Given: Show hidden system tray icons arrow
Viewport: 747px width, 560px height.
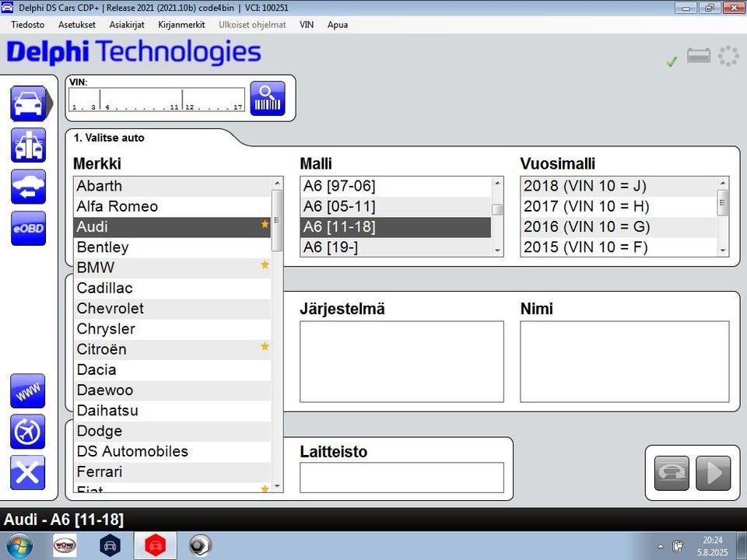Looking at the screenshot, I should [x=661, y=547].
